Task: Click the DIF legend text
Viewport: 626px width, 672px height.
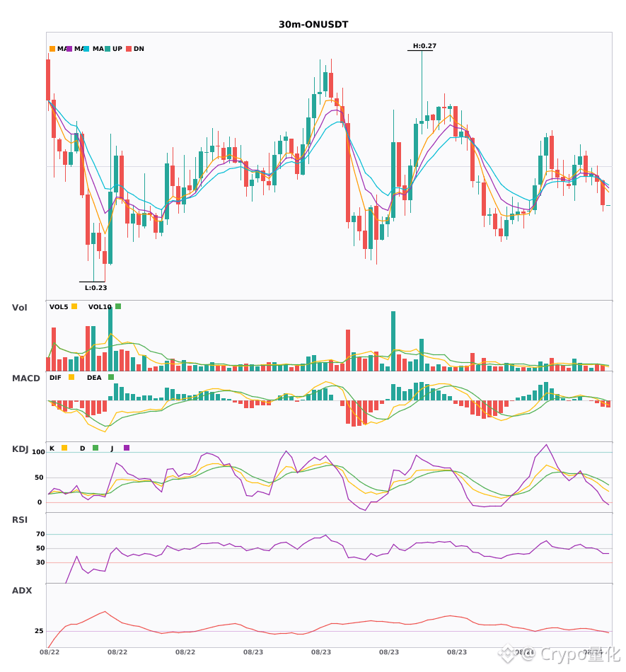Action: [55, 378]
